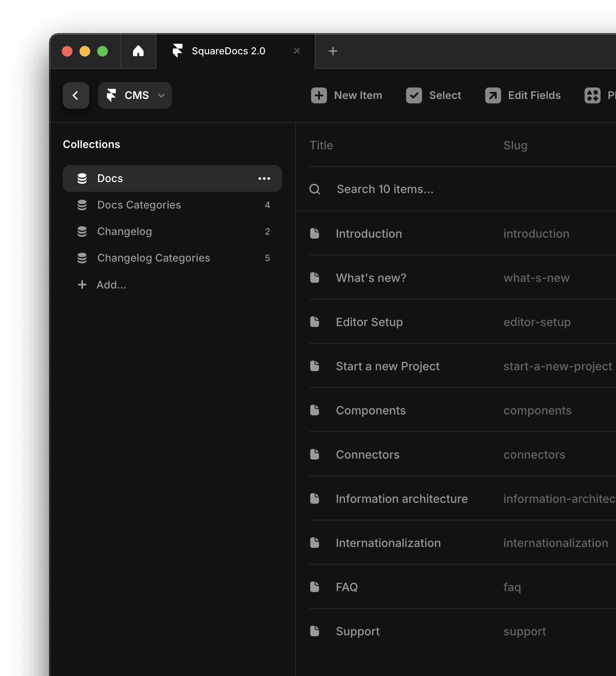616x676 pixels.
Task: Click the FAQ page icon
Action: tap(315, 587)
